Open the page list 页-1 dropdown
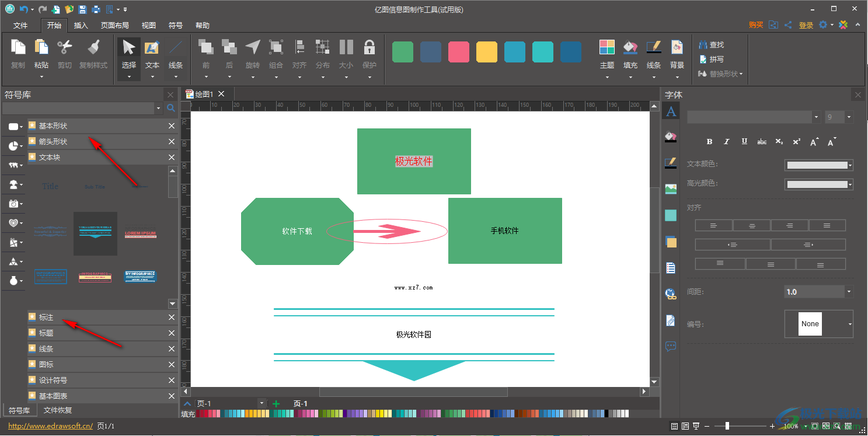Screen dimensions: 868x436 coord(262,403)
